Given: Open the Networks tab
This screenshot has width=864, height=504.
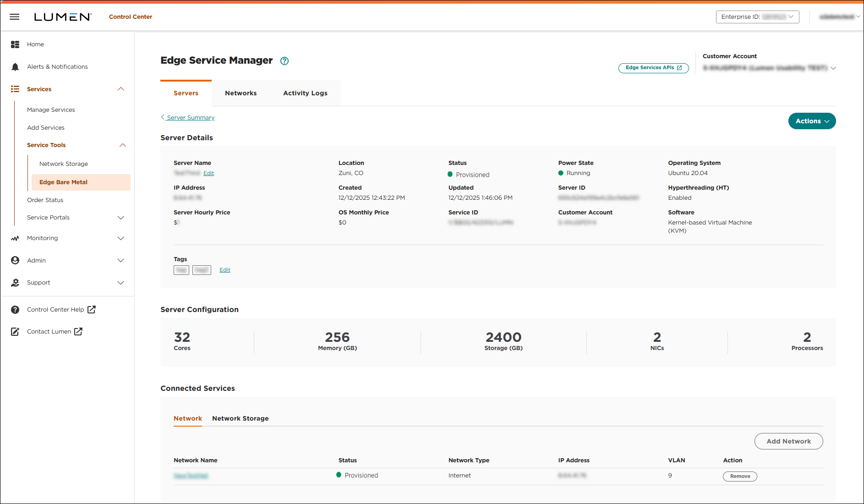Looking at the screenshot, I should pos(241,93).
